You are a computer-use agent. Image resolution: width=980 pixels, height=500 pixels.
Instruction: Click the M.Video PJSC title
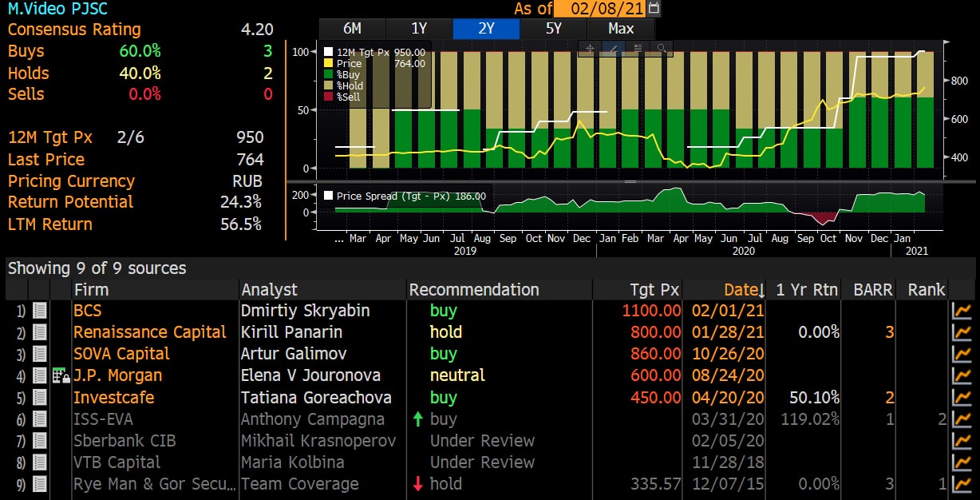pos(57,10)
